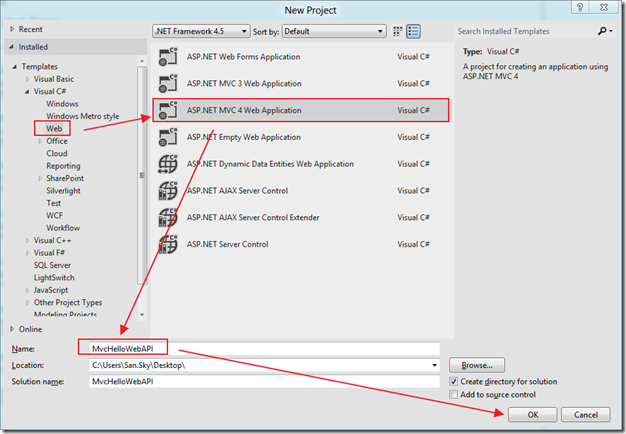Collapse the Visual C# node
The width and height of the screenshot is (626, 434).
click(x=27, y=91)
